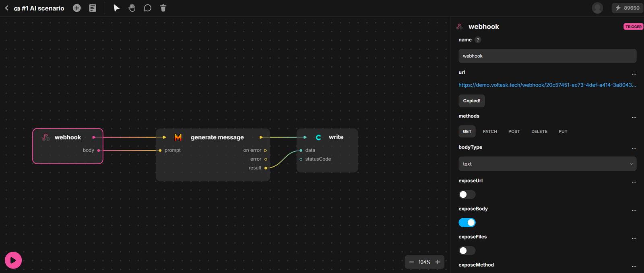Select the GET method
Image resolution: width=644 pixels, height=273 pixels.
[x=467, y=132]
